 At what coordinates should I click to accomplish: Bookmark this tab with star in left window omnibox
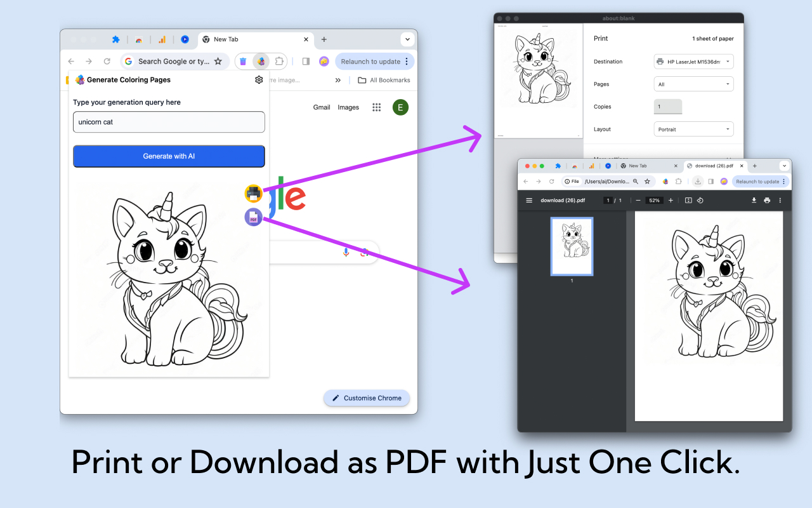(x=218, y=62)
